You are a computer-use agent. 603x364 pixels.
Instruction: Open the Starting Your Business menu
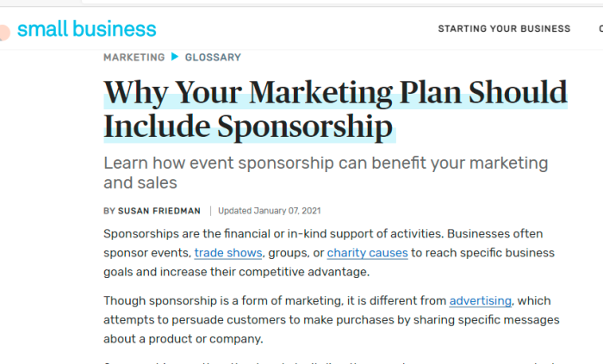point(504,28)
